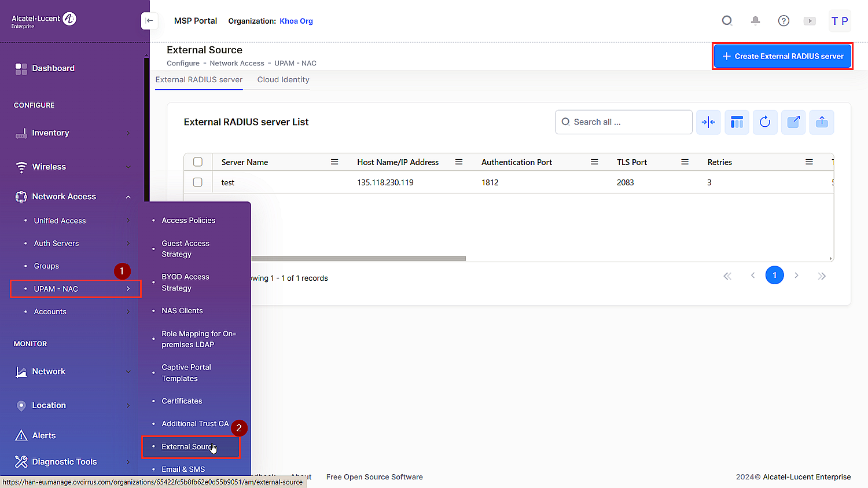Click the test server name cell

(228, 182)
